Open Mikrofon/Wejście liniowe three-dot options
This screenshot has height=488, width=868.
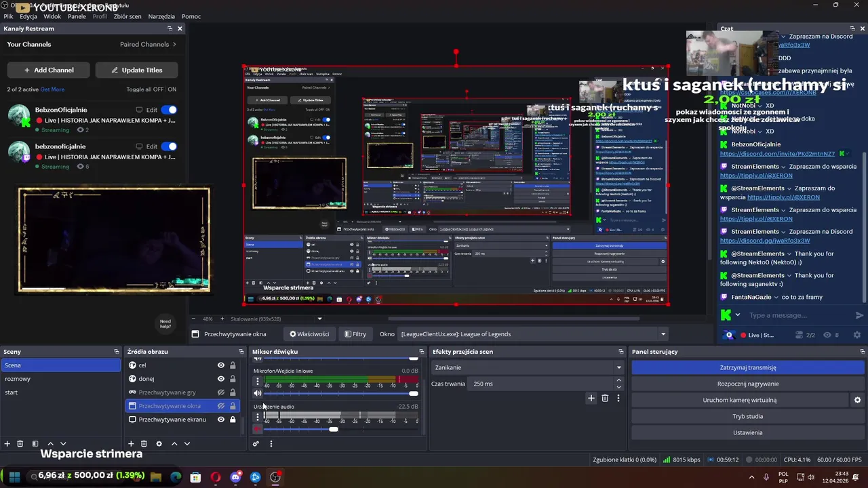pos(257,382)
